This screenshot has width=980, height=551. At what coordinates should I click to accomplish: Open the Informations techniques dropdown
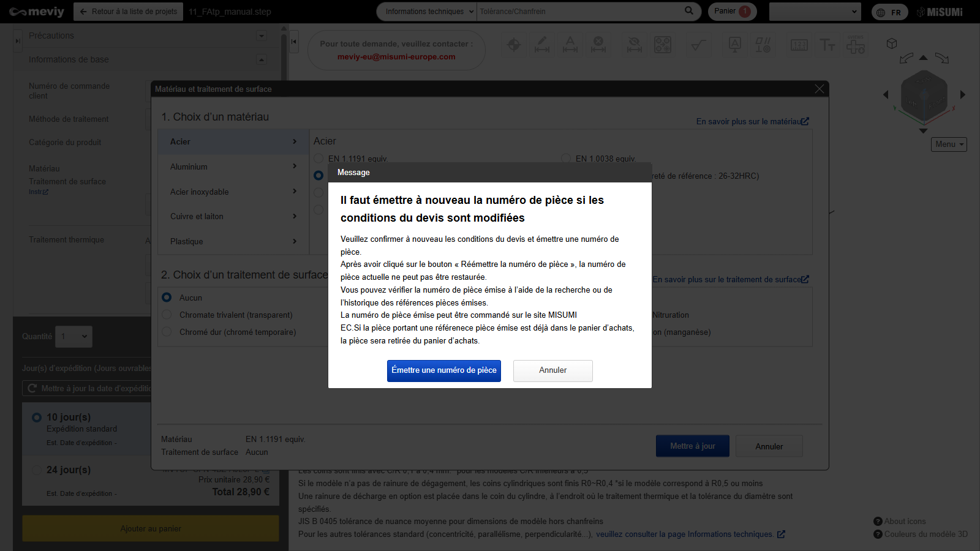[x=429, y=12]
